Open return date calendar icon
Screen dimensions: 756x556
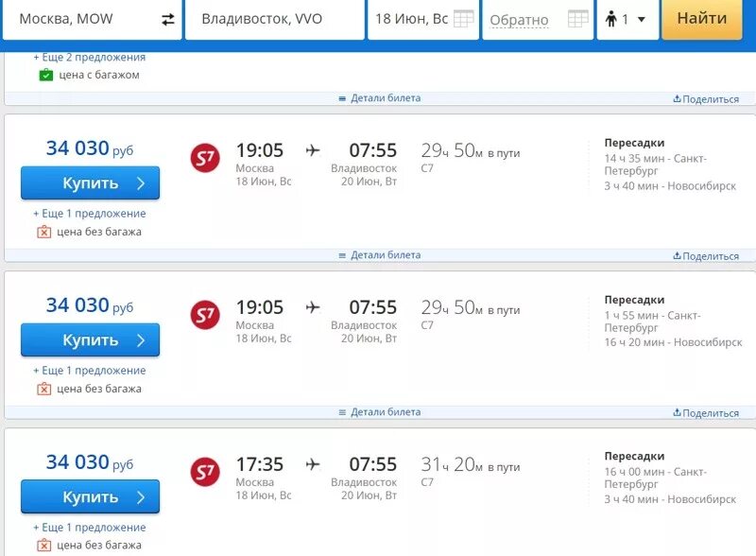pyautogui.click(x=578, y=19)
